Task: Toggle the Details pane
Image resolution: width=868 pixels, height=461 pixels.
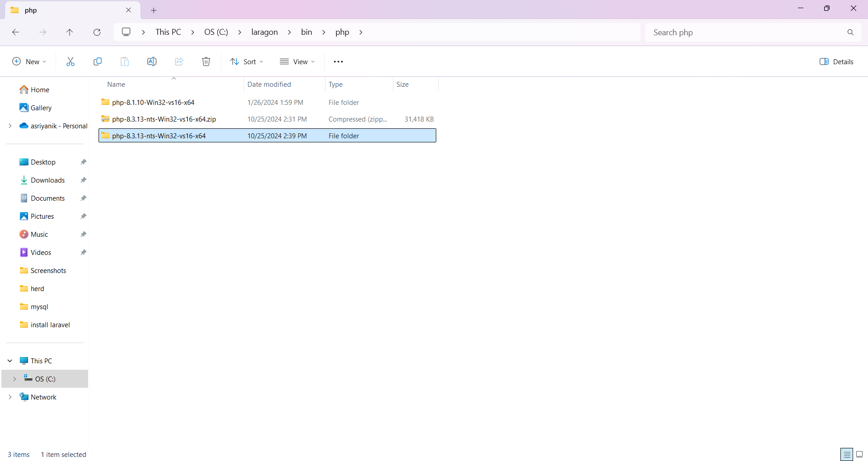Action: click(836, 61)
